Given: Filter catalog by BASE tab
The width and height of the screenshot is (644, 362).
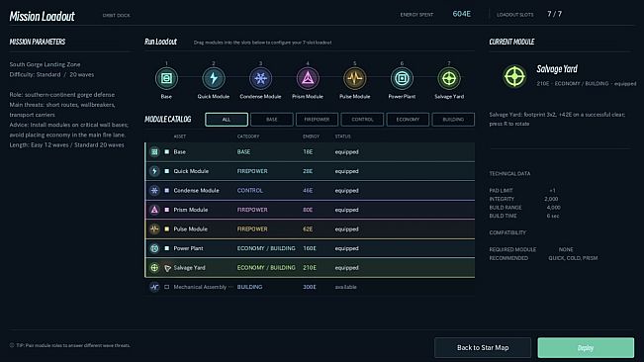Looking at the screenshot, I should pyautogui.click(x=271, y=120).
